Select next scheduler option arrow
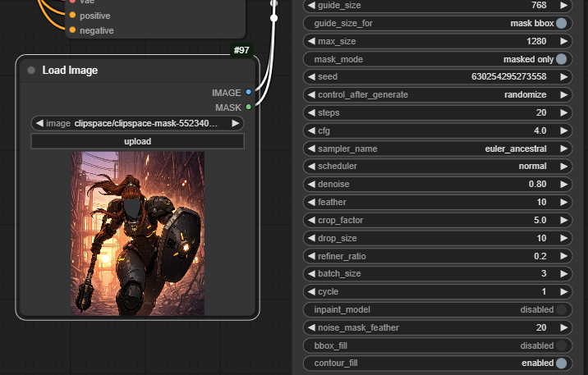The width and height of the screenshot is (588, 375). point(563,167)
